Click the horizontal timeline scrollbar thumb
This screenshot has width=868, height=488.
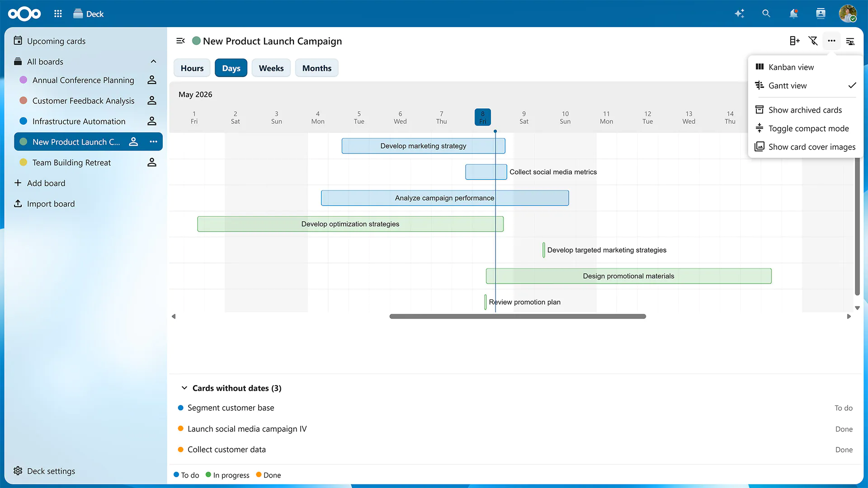pyautogui.click(x=518, y=316)
